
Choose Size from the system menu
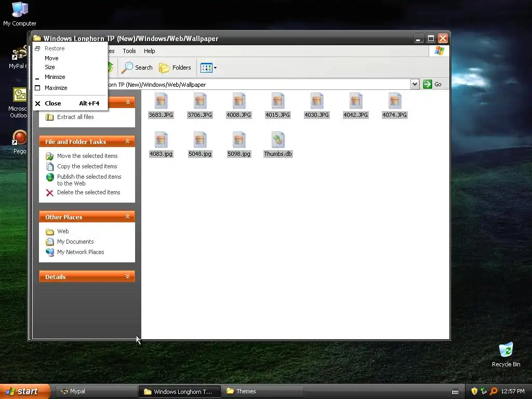[x=70, y=67]
